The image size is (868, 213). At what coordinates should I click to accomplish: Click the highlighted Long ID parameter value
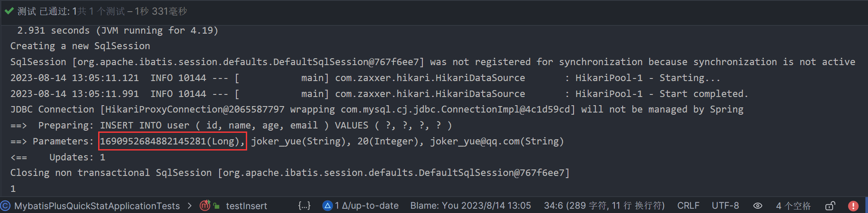[172, 141]
